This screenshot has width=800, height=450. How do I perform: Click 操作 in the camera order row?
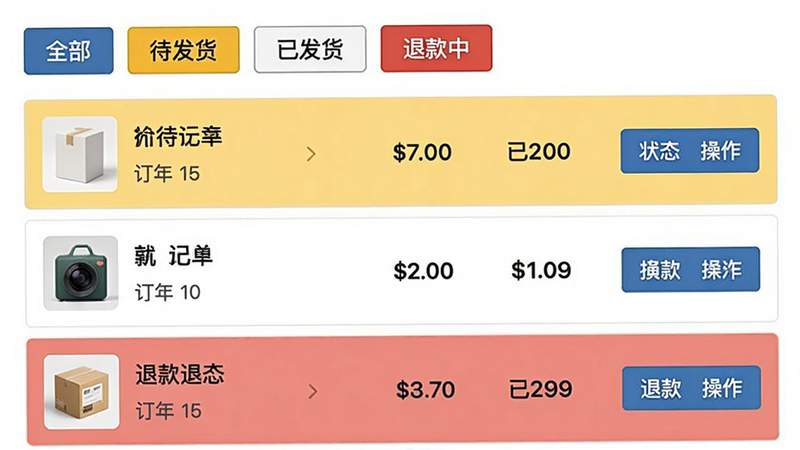click(721, 270)
